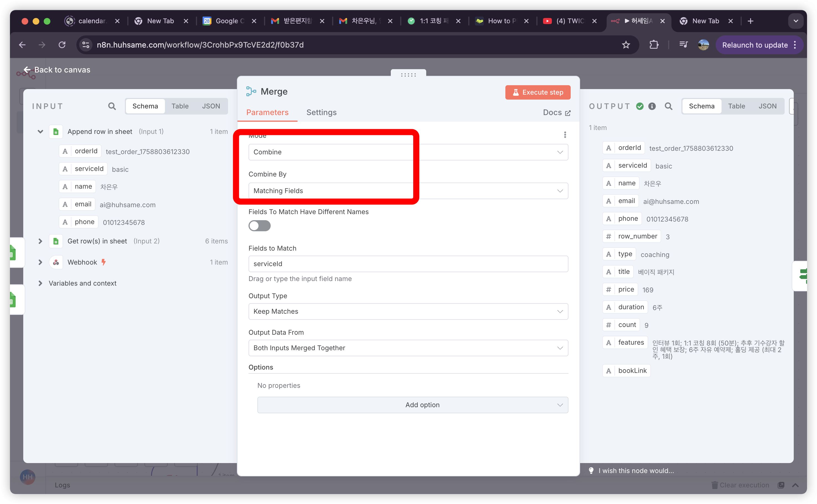Click the OUTPUT panel search icon
Image resolution: width=817 pixels, height=504 pixels.
tap(668, 106)
